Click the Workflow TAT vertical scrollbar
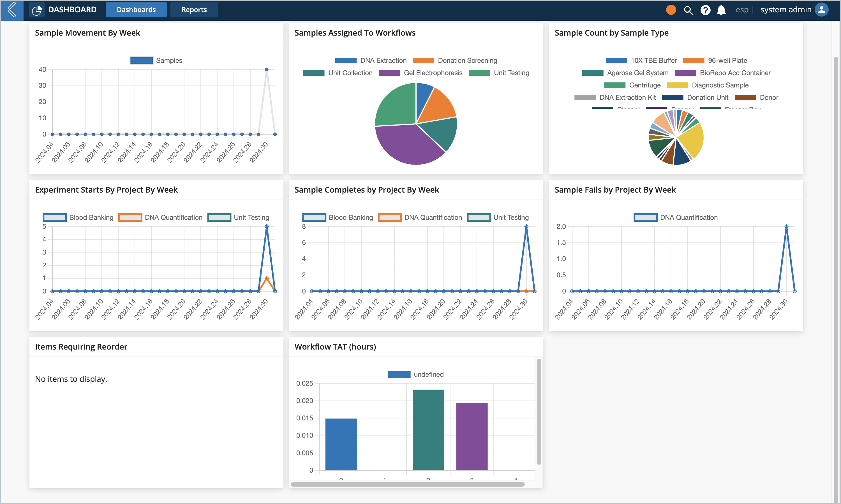The height and width of the screenshot is (504, 841). (x=539, y=411)
